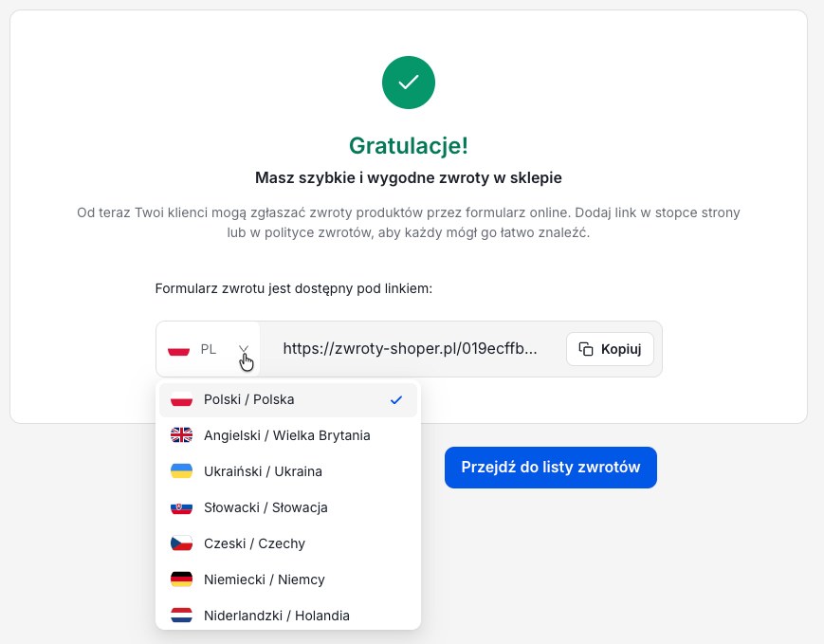This screenshot has height=644, width=824.
Task: Select Niderlandzki / Holandia option
Action: coord(288,616)
